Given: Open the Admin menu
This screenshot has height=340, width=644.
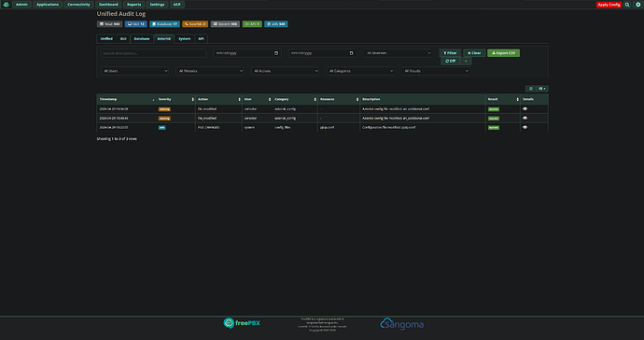Looking at the screenshot, I should (21, 5).
